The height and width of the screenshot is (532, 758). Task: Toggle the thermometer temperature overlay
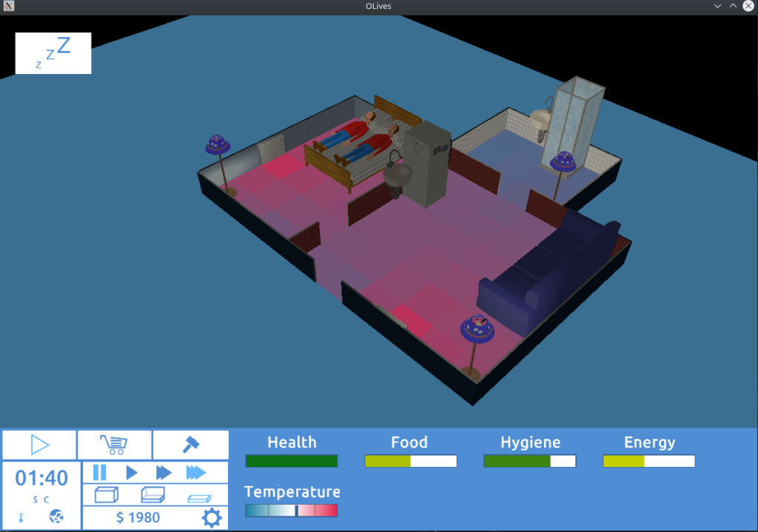pos(21,517)
